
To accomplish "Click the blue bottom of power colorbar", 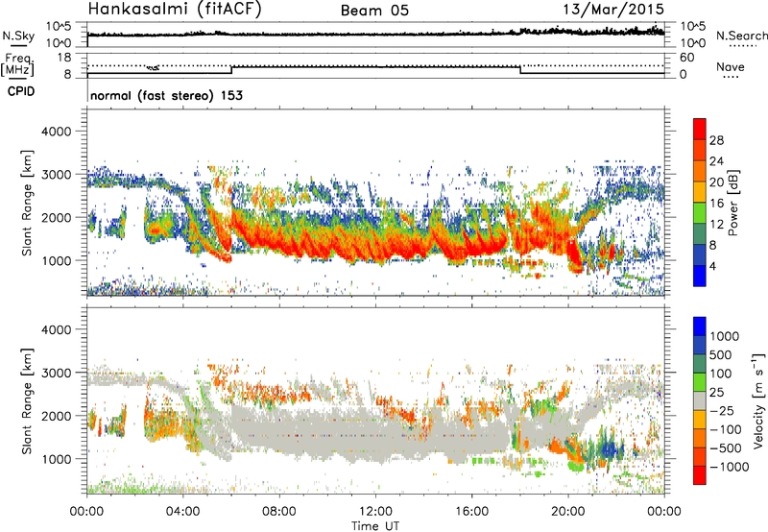I will click(x=700, y=277).
